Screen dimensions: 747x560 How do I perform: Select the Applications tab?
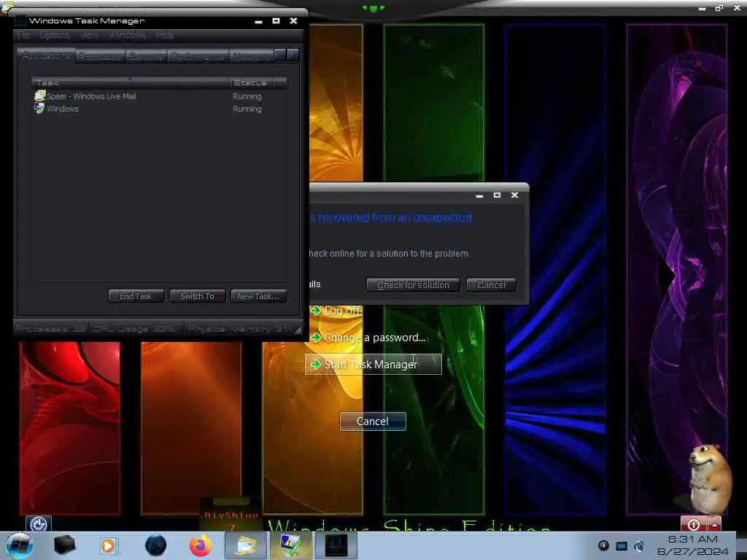tap(46, 55)
